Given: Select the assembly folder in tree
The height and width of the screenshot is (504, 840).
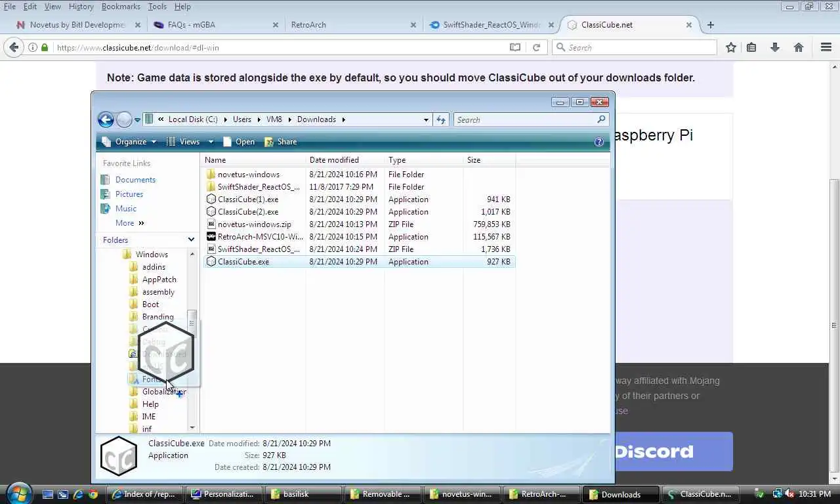Looking at the screenshot, I should click(x=158, y=292).
